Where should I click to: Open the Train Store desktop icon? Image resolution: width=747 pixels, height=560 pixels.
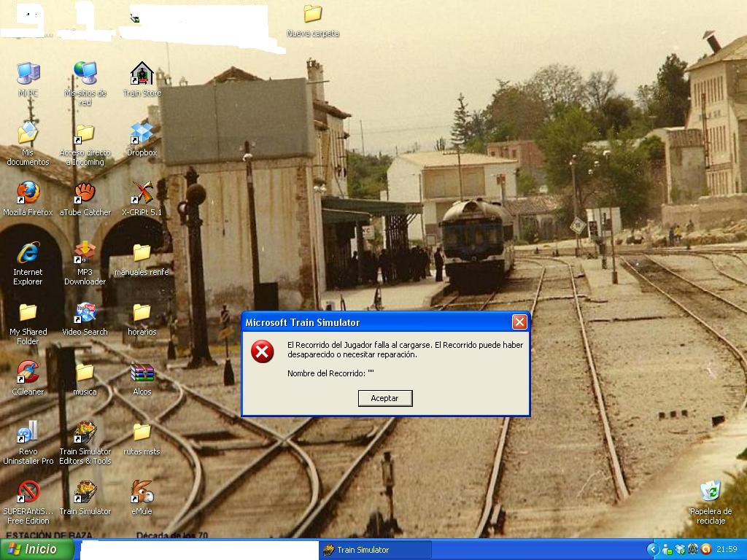pos(142,74)
